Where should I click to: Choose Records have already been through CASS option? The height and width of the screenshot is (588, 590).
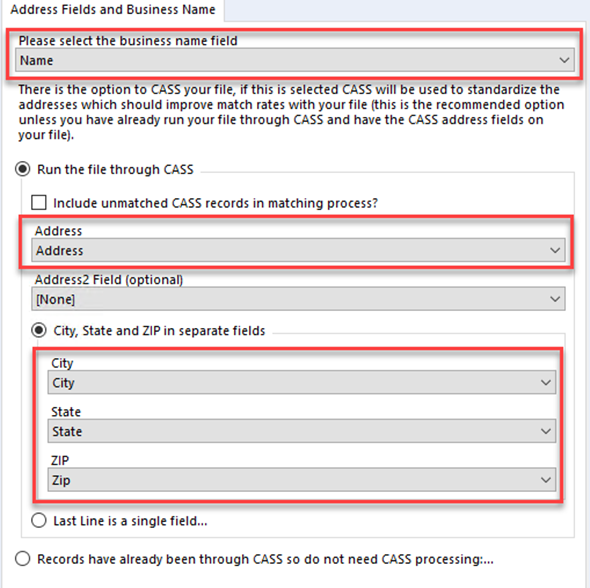click(x=23, y=559)
